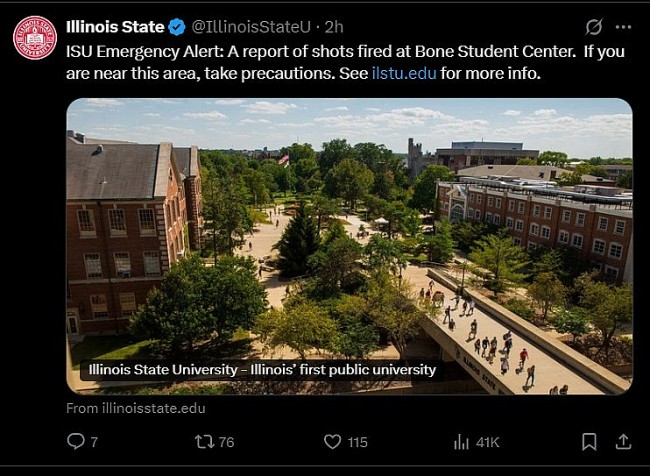
Task: Click the 7 replies count
Action: click(94, 441)
